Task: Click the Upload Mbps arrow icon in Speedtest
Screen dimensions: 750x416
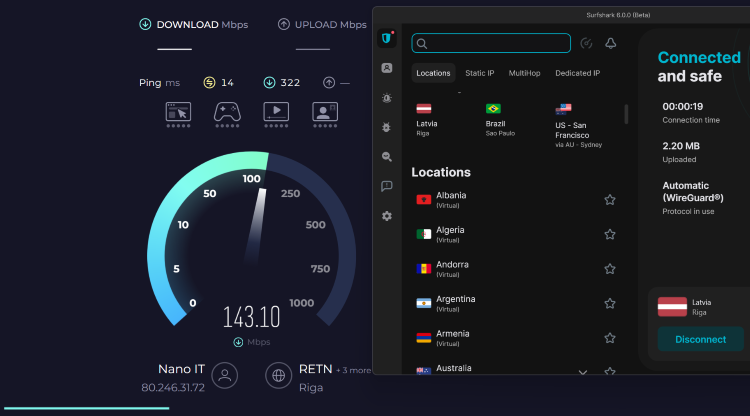Action: [x=284, y=24]
